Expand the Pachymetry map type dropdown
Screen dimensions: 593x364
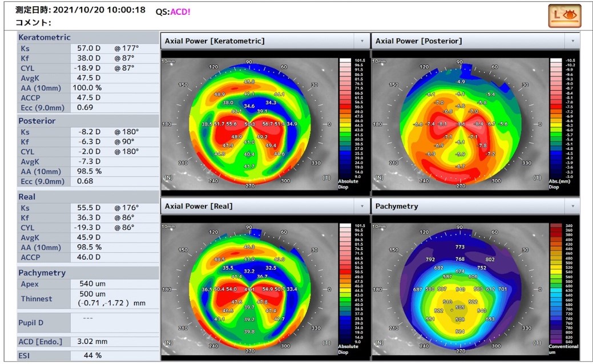point(573,206)
